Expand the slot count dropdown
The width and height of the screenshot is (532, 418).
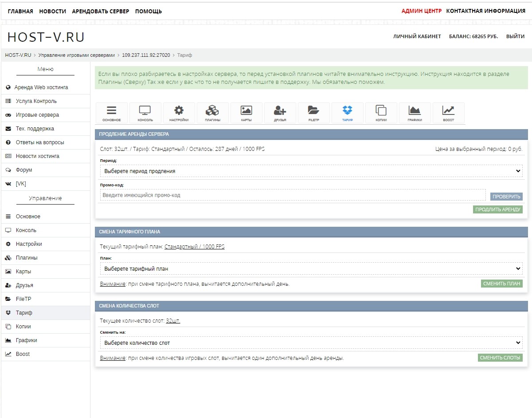click(x=311, y=343)
